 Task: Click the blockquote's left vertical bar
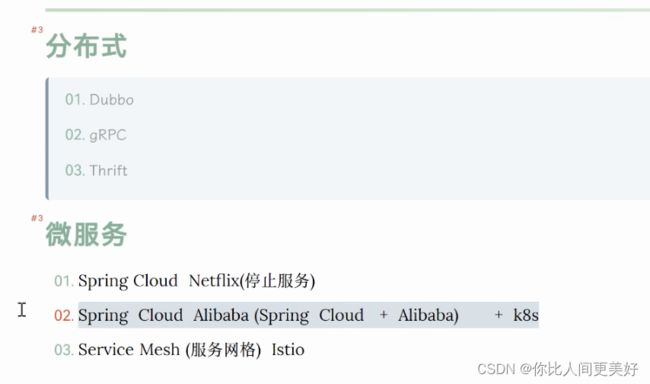click(x=47, y=139)
